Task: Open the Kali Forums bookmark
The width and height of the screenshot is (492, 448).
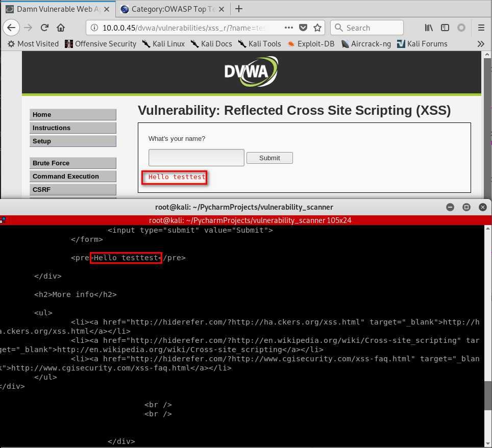Action: 422,44
